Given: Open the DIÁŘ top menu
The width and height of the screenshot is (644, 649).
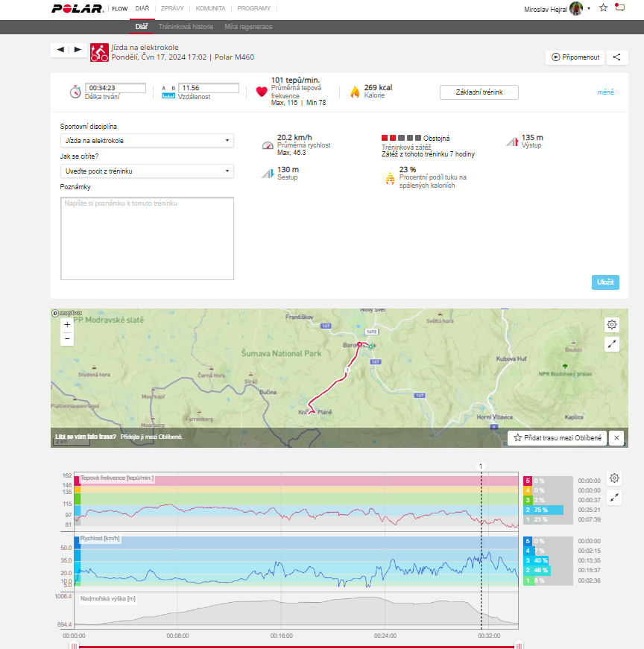Looking at the screenshot, I should (x=142, y=8).
